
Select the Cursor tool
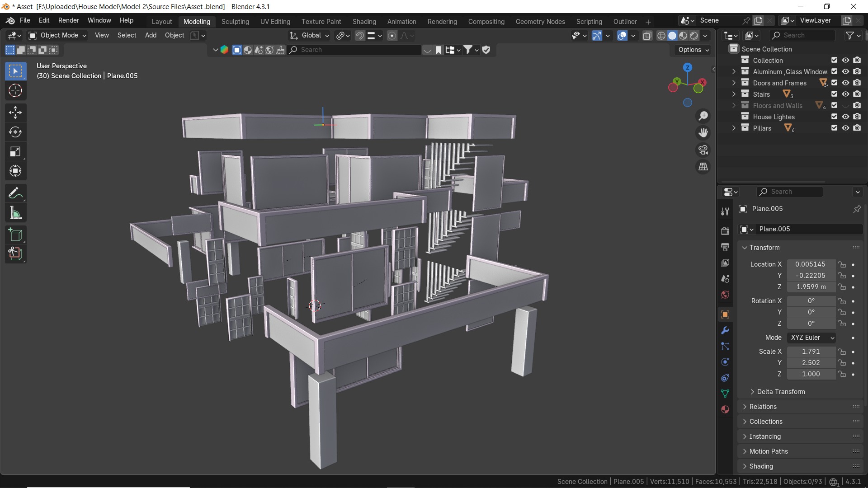[15, 91]
